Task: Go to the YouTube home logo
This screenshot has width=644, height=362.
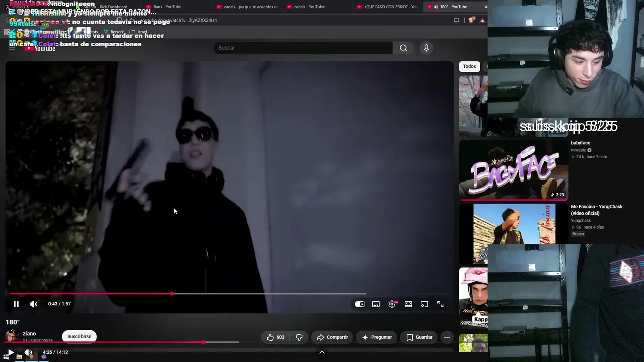Action: 40,48
